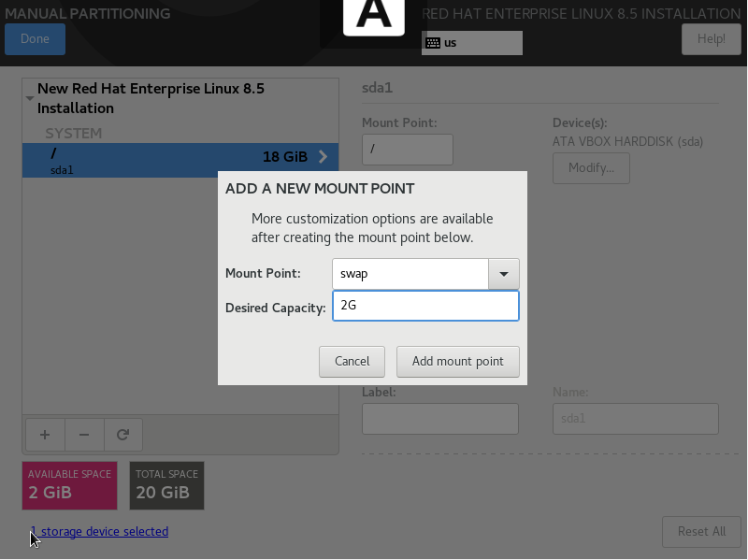The width and height of the screenshot is (748, 560).
Task: Click the large A logo at top
Action: coord(374,15)
